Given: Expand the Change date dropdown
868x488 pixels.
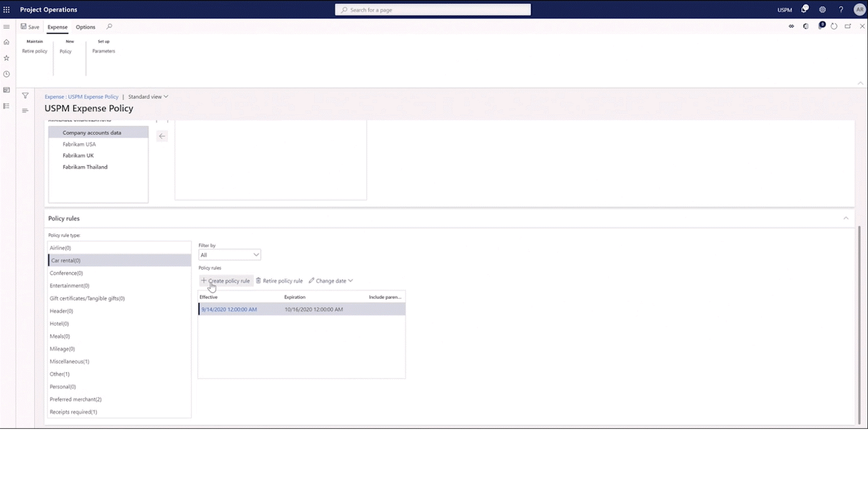Looking at the screenshot, I should click(x=331, y=280).
